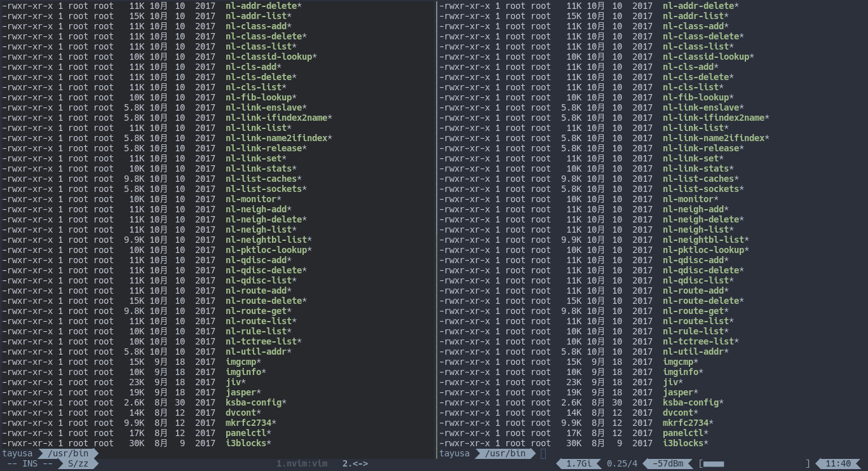This screenshot has width=868, height=471.
Task: Click nl-class-add* in the left pane
Action: [259, 26]
